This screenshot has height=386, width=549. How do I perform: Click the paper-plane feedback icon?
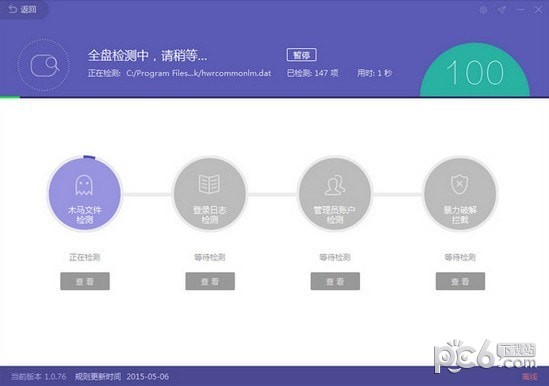502,10
